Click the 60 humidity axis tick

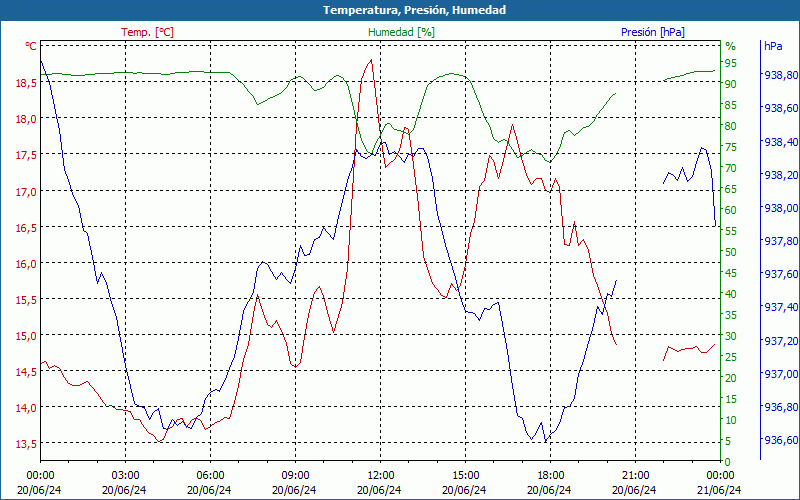point(731,210)
